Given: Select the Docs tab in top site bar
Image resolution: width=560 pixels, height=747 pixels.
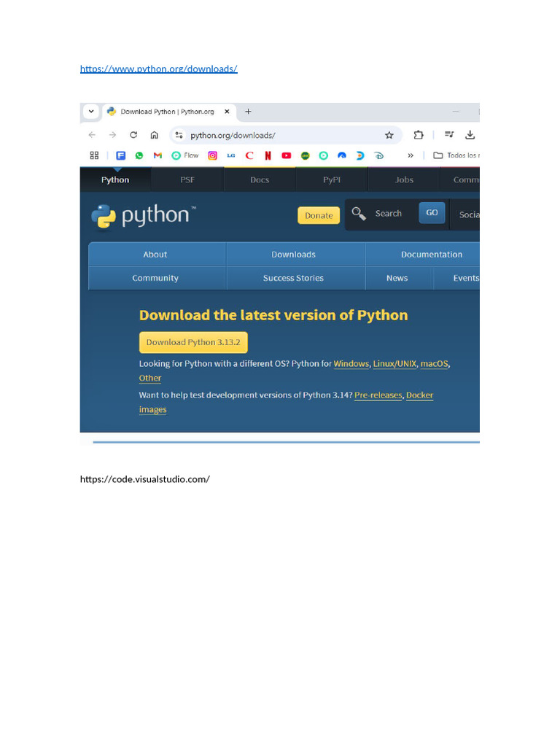Looking at the screenshot, I should pyautogui.click(x=260, y=179).
